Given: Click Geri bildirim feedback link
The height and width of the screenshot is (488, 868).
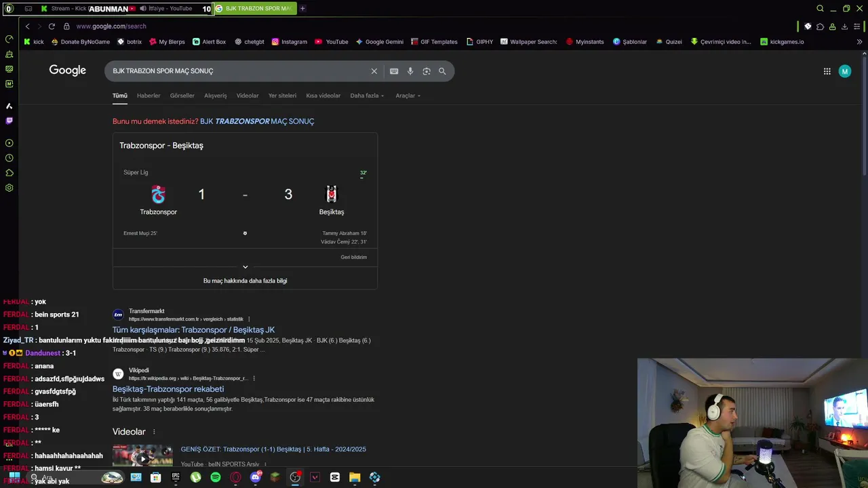Looking at the screenshot, I should point(354,258).
